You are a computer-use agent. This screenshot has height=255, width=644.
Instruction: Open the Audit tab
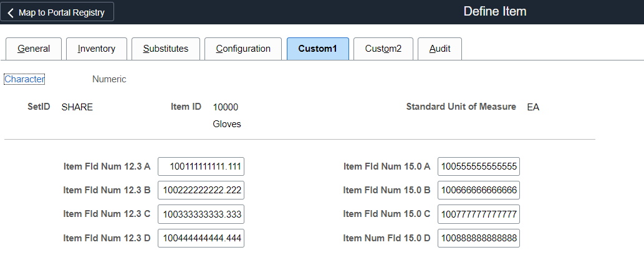[440, 49]
